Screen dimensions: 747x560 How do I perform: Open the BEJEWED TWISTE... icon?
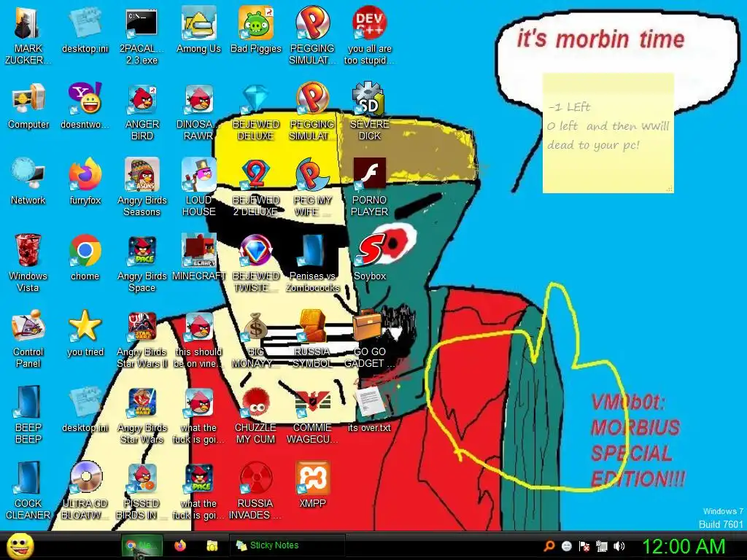(256, 262)
